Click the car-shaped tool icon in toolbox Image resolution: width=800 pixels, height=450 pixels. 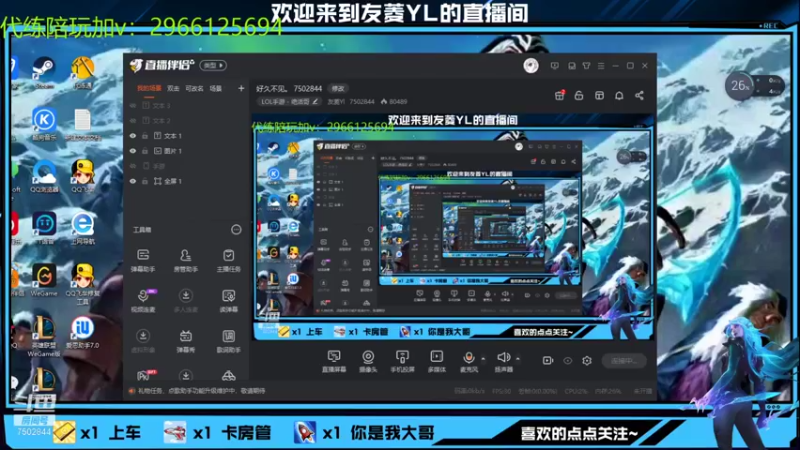(229, 376)
